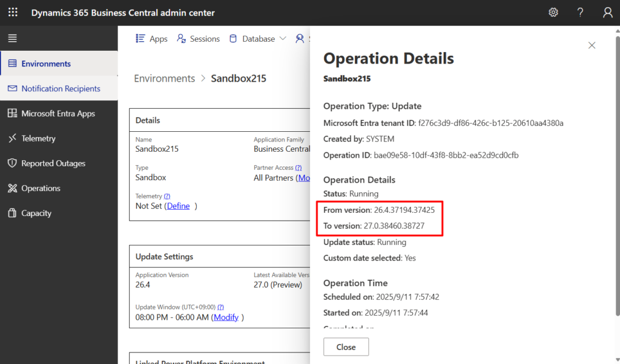
Task: Open the Apps toolbar item
Action: pos(151,39)
